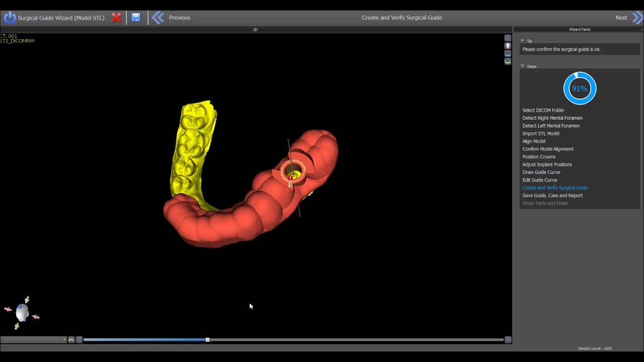Click the 'Density Level: -1000' status text

click(x=595, y=348)
